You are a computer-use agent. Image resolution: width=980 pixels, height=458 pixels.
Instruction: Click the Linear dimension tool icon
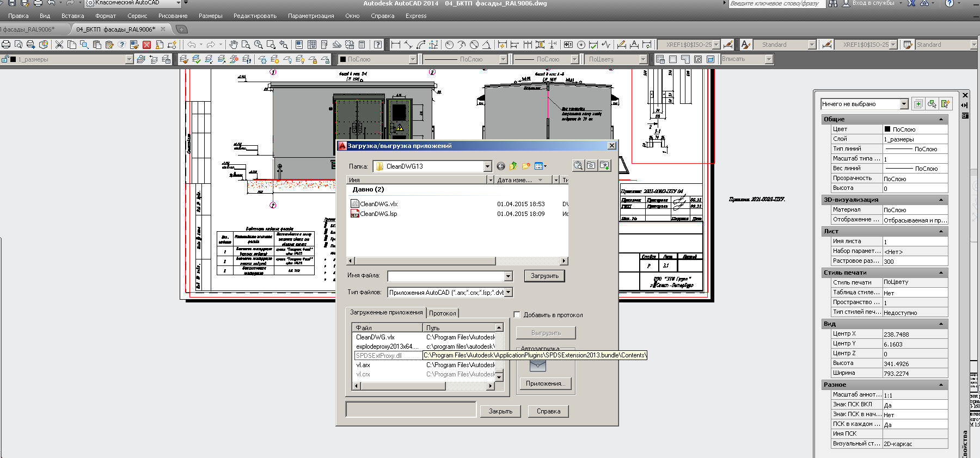(x=396, y=45)
